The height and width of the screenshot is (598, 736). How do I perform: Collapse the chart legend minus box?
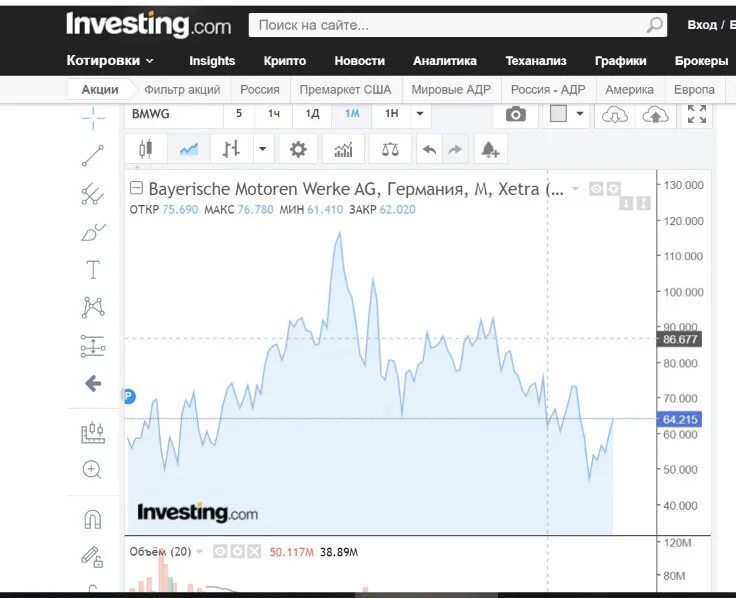136,188
